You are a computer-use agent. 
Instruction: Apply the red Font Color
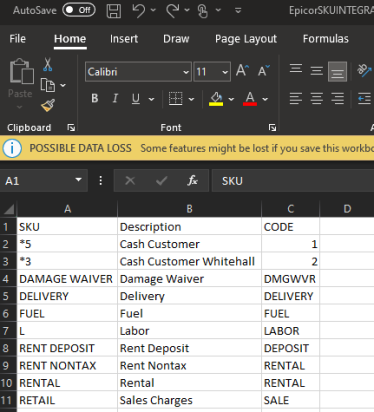tap(250, 99)
